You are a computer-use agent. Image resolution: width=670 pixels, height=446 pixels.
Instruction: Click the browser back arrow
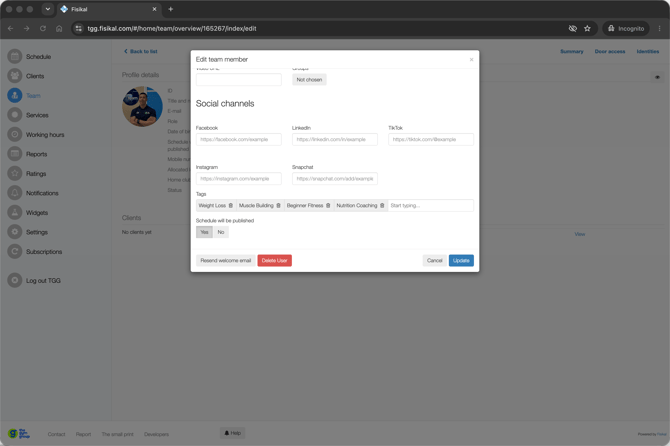(11, 29)
